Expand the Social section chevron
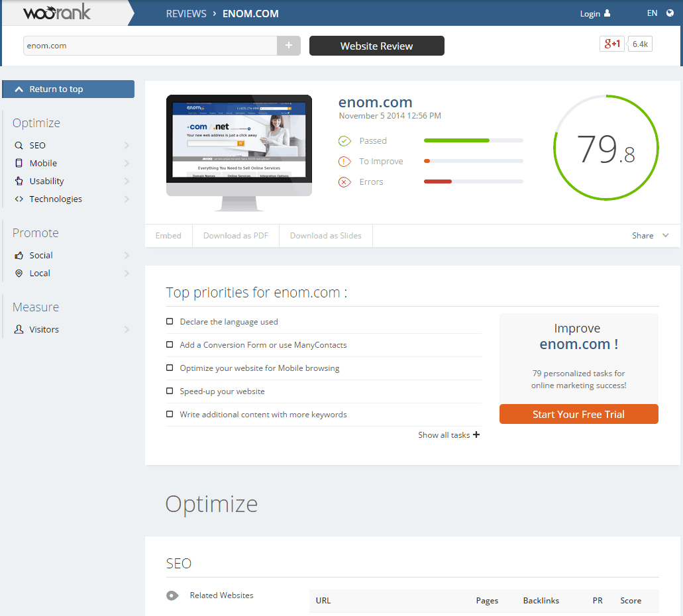 click(127, 255)
